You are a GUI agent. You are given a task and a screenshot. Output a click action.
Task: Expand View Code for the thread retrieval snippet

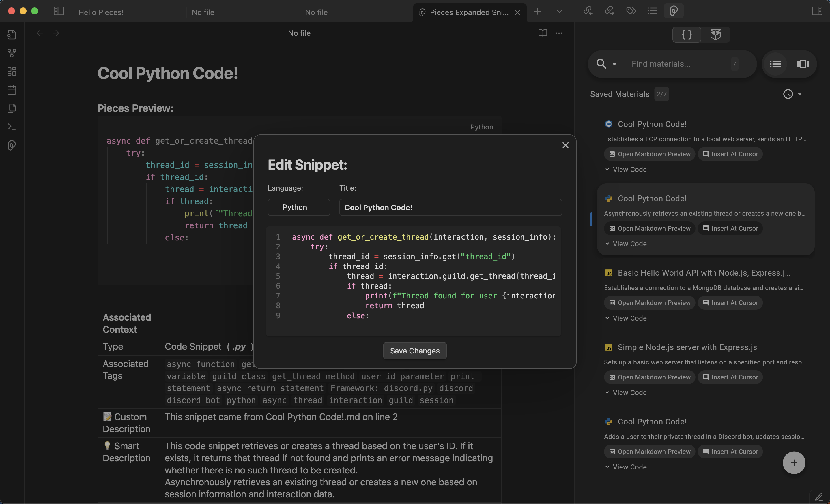pyautogui.click(x=626, y=244)
